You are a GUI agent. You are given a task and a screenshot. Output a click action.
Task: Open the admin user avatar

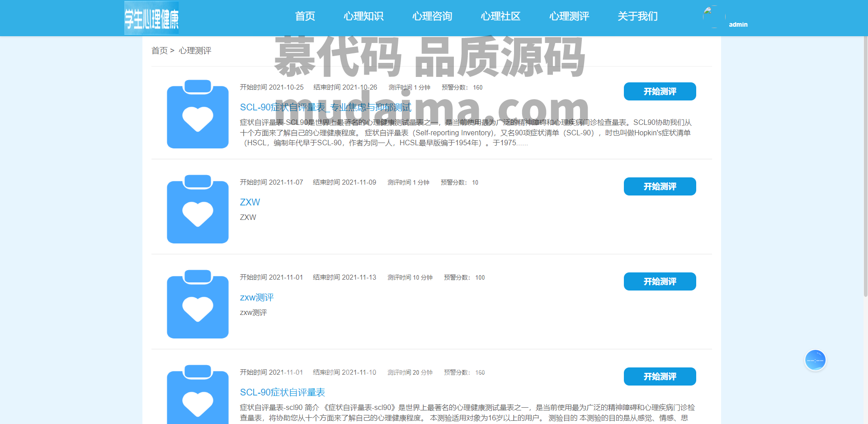[714, 17]
